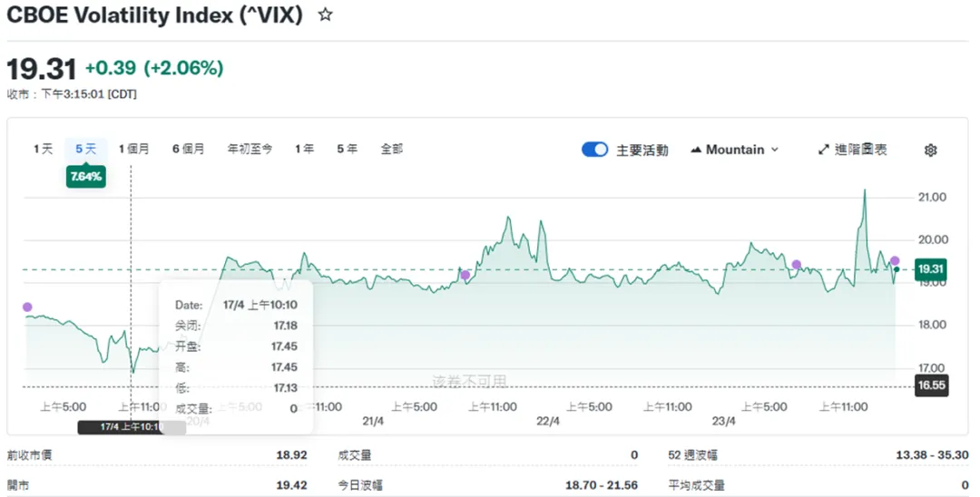Click the purple event marker at chart start

point(27,307)
